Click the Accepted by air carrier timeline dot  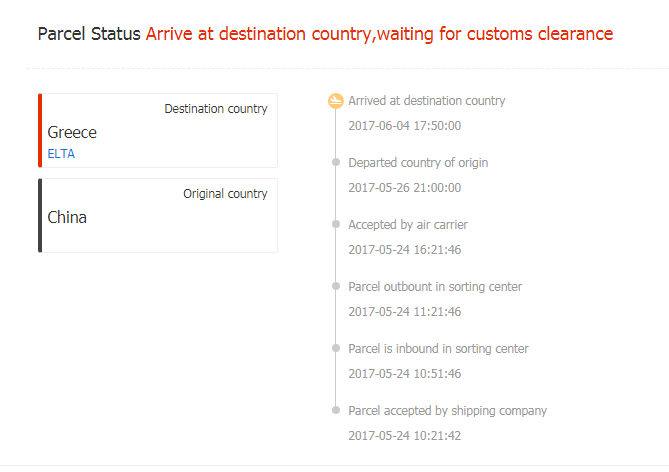coord(336,224)
